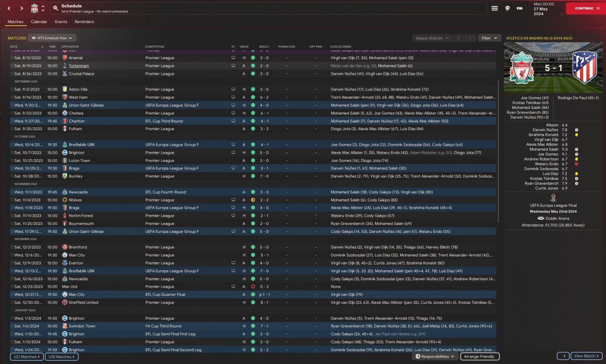Open the U21 Matches button
The width and height of the screenshot is (606, 364).
coord(27,356)
